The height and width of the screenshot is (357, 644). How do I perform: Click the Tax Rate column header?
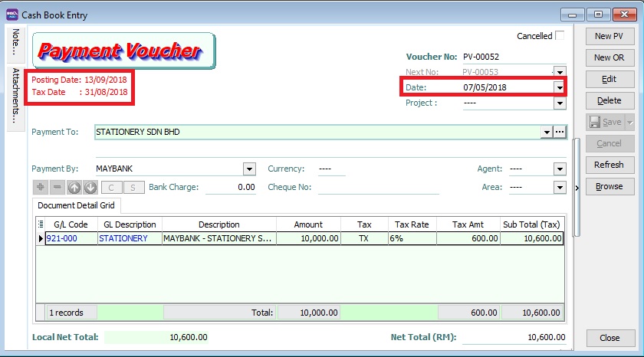(412, 224)
